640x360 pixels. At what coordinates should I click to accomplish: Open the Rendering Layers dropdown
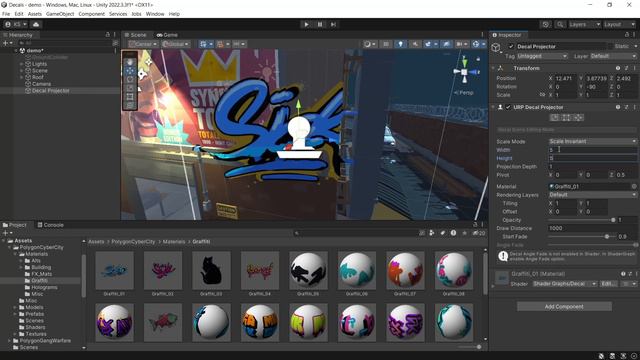592,195
